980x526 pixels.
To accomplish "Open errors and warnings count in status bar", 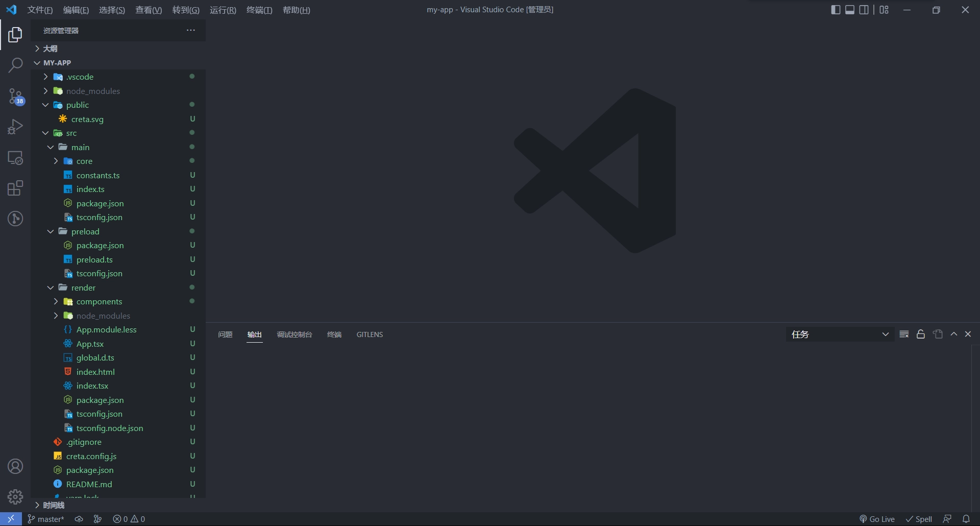I will pyautogui.click(x=129, y=519).
